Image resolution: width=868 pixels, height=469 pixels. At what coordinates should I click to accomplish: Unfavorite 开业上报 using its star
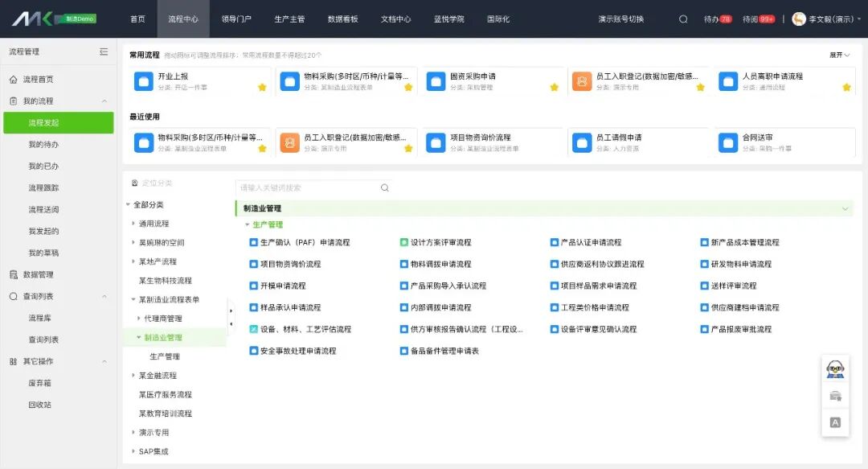point(262,87)
